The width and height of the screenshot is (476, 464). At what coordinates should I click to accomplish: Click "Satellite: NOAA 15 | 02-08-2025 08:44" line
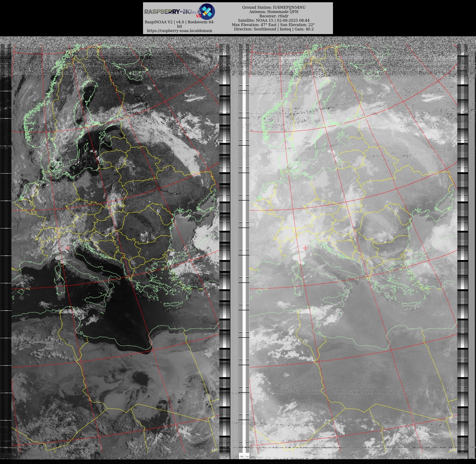[274, 21]
